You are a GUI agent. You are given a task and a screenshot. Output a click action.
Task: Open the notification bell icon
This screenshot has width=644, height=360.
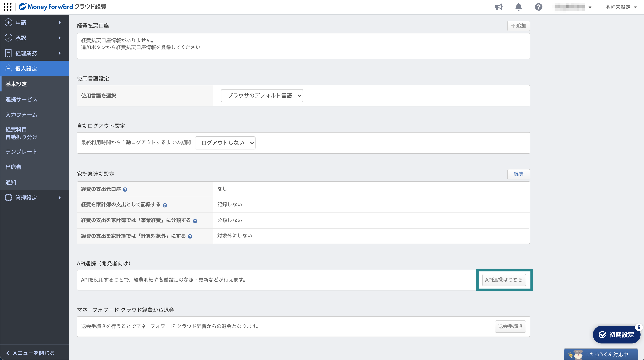(x=519, y=7)
